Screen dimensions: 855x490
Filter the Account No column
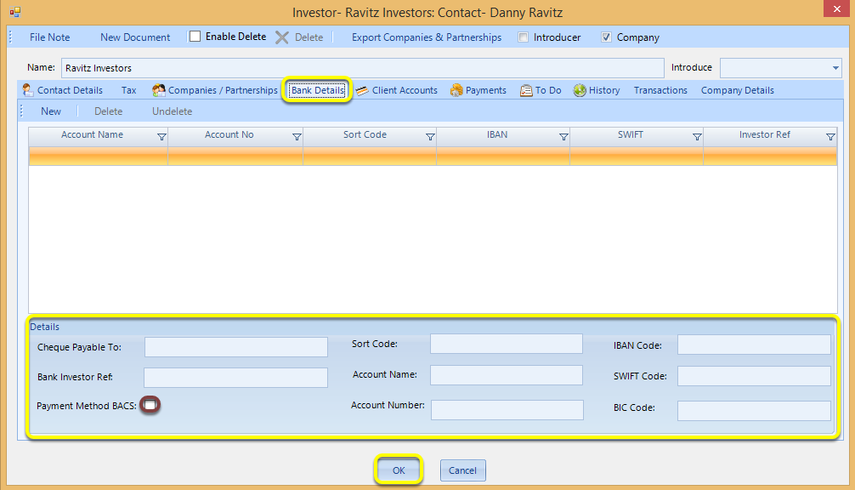[x=297, y=137]
